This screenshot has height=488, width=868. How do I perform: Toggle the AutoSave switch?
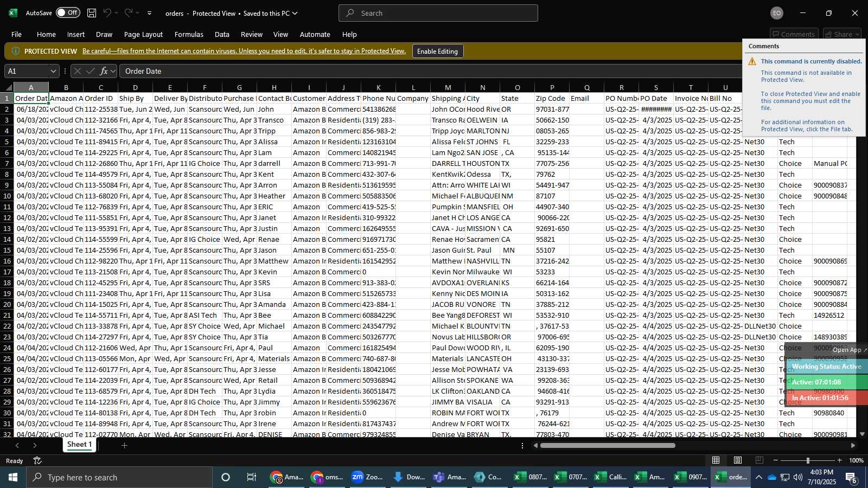point(68,12)
